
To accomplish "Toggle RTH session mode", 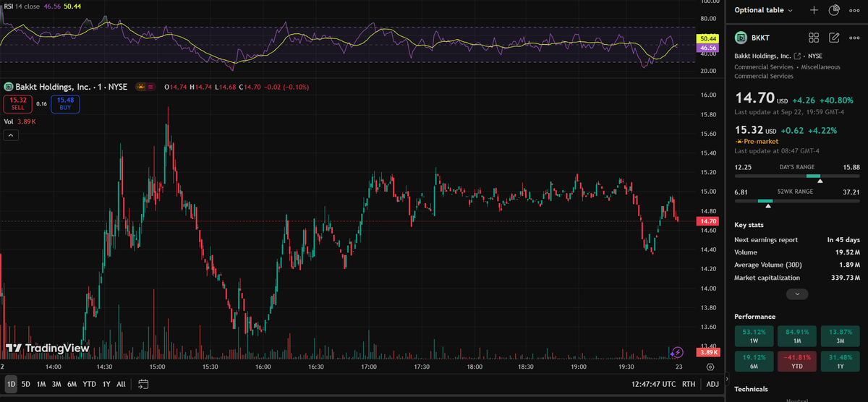I will tap(689, 384).
